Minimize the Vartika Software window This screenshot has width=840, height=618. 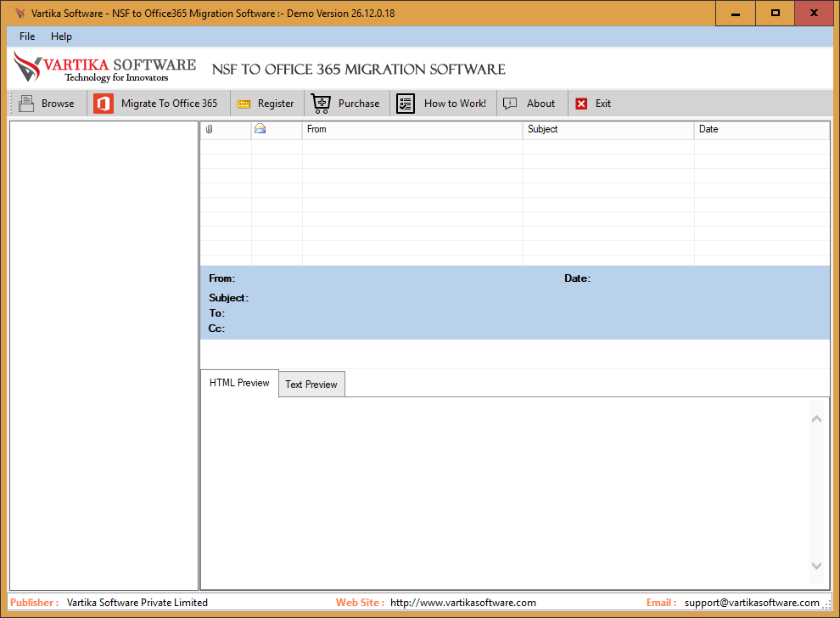736,13
